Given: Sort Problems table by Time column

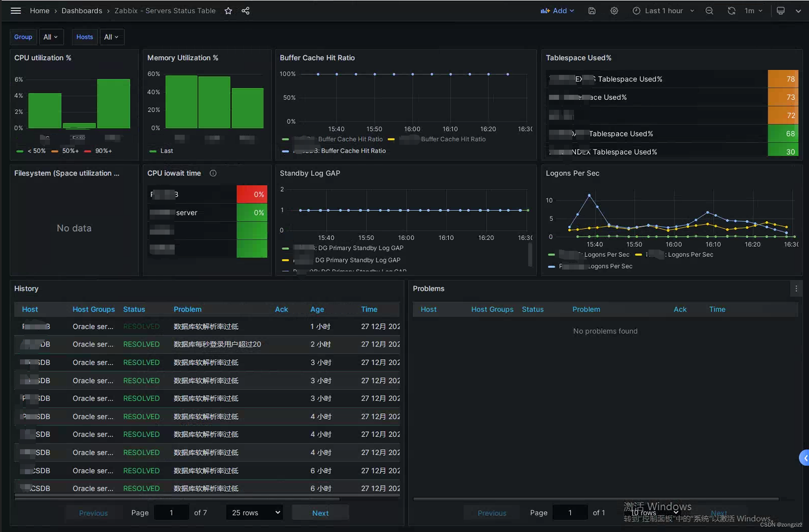Looking at the screenshot, I should point(717,309).
